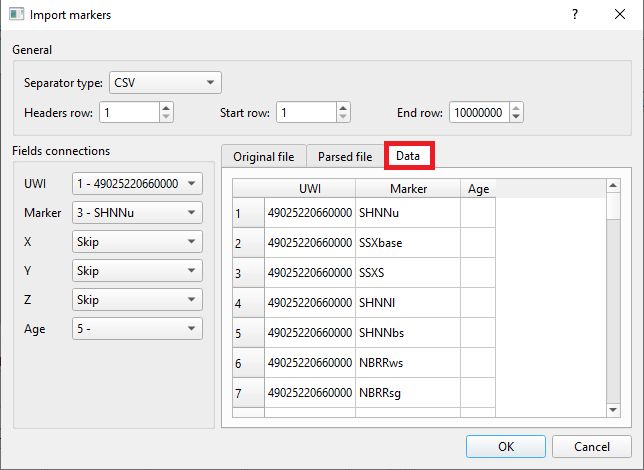Click the NBRRsg marker cell

tap(408, 393)
